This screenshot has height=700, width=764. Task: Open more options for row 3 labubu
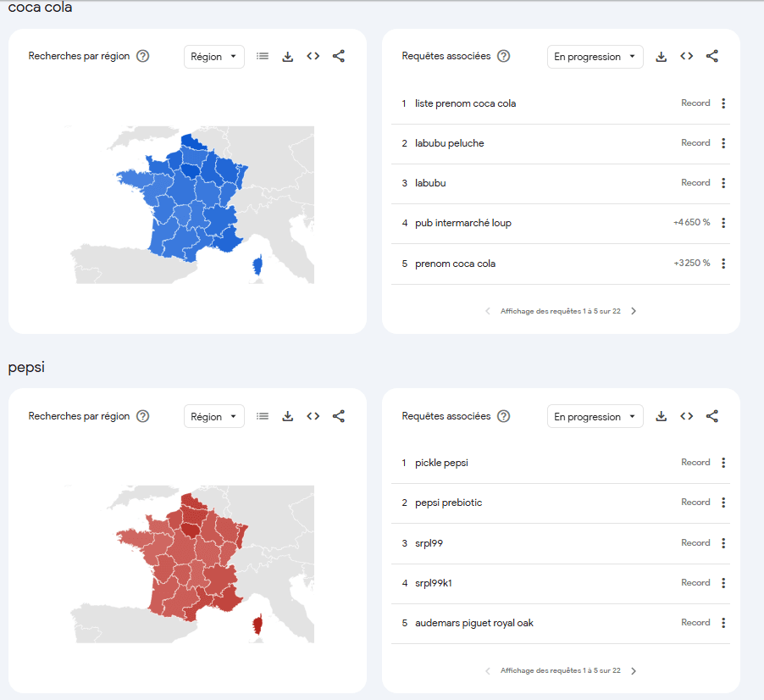(x=723, y=183)
